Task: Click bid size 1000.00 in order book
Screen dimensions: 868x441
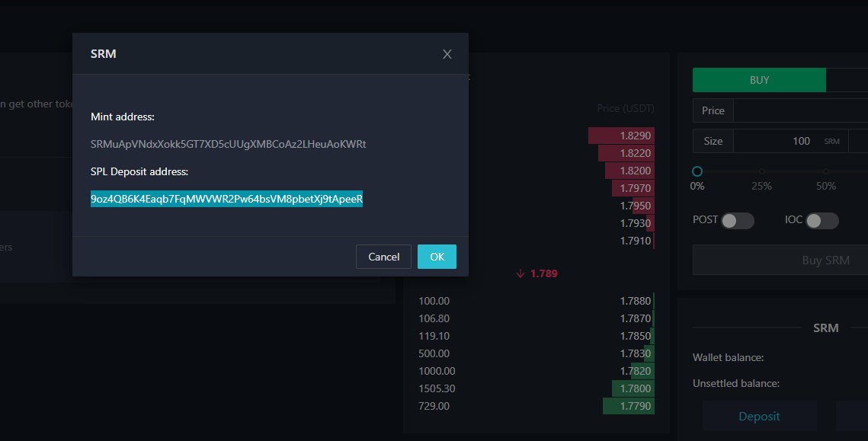Action: [437, 371]
